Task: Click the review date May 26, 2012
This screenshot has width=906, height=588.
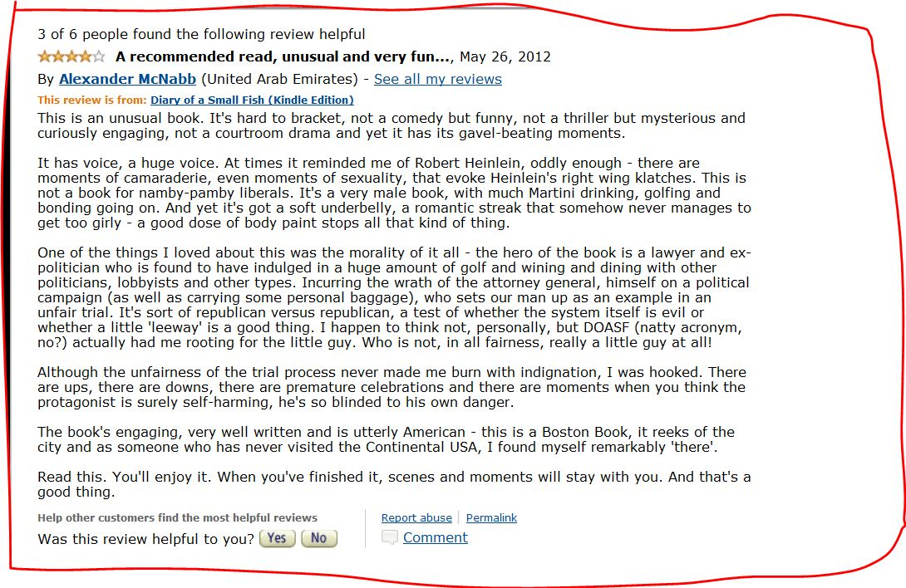Action: pos(505,56)
